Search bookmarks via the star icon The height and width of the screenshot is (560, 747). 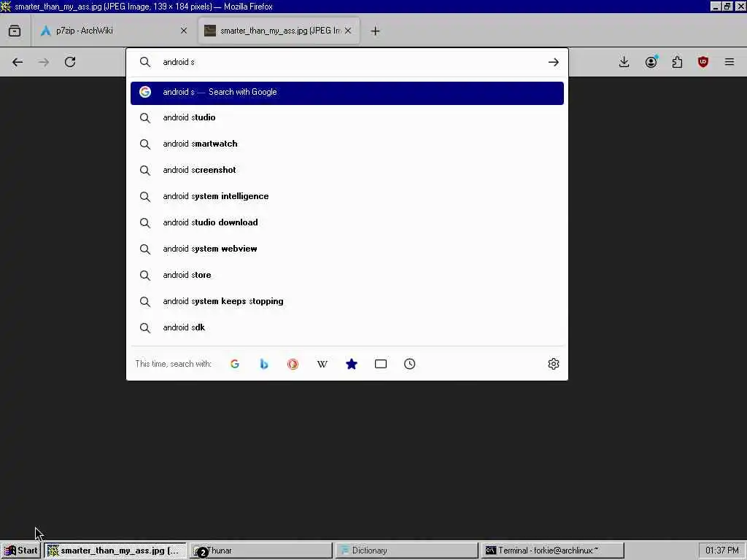pyautogui.click(x=352, y=364)
